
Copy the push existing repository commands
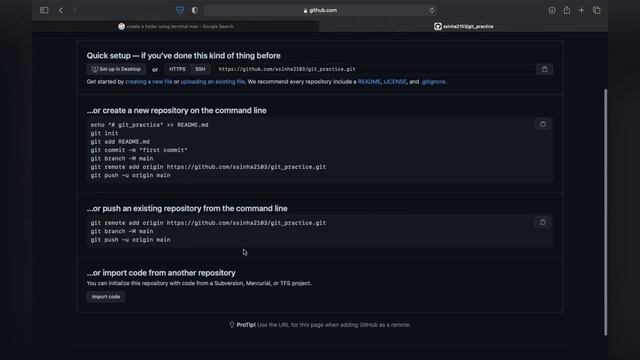[x=543, y=222]
